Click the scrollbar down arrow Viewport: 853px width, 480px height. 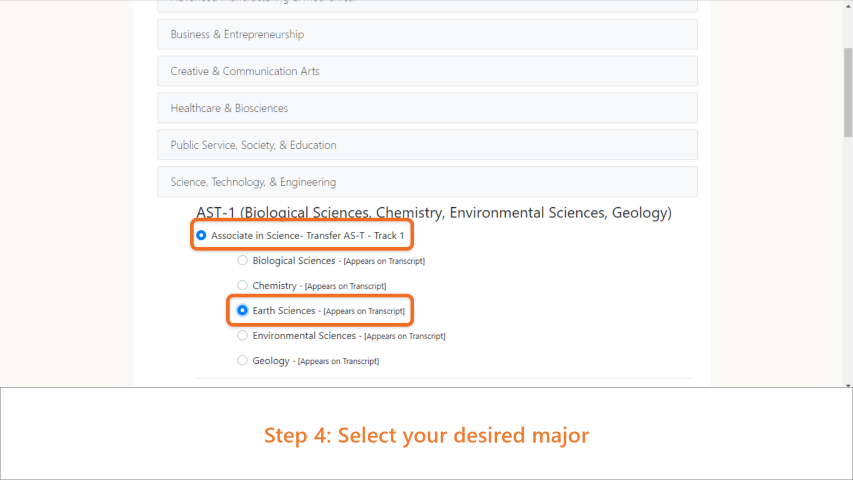tap(848, 385)
